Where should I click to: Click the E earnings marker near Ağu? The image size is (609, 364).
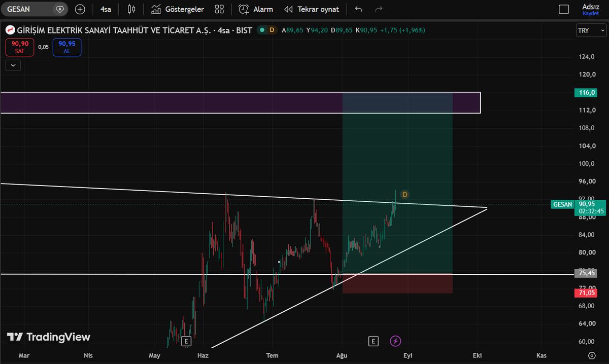click(374, 341)
